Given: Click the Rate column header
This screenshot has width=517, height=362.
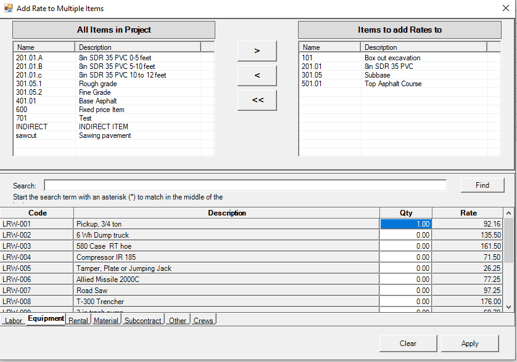Looking at the screenshot, I should [x=468, y=213].
